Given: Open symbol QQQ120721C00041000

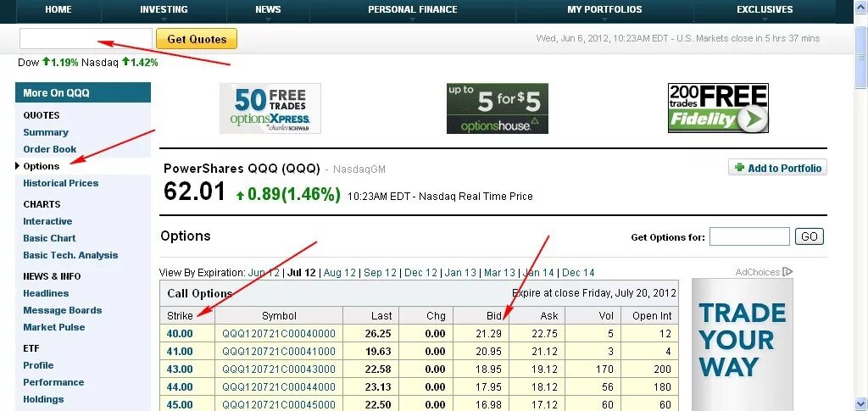Looking at the screenshot, I should [x=279, y=352].
